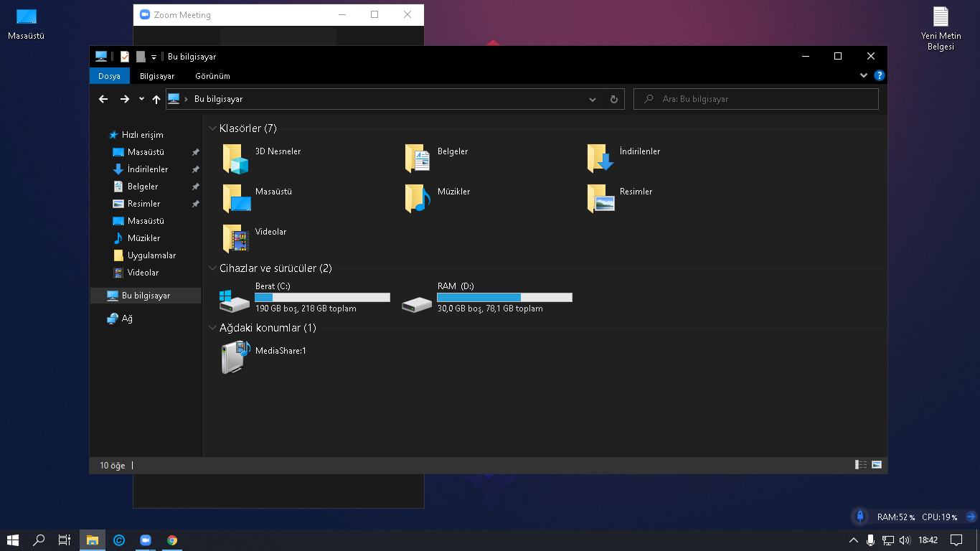Open the Bilgisayar ribbon tab
980x551 pixels.
[157, 75]
